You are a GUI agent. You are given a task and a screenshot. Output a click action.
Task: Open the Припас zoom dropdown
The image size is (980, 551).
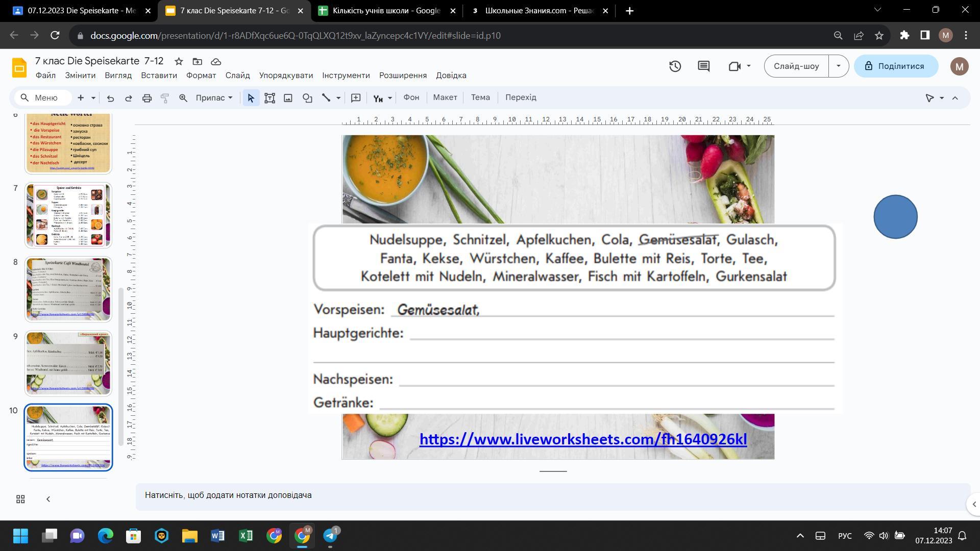point(214,98)
